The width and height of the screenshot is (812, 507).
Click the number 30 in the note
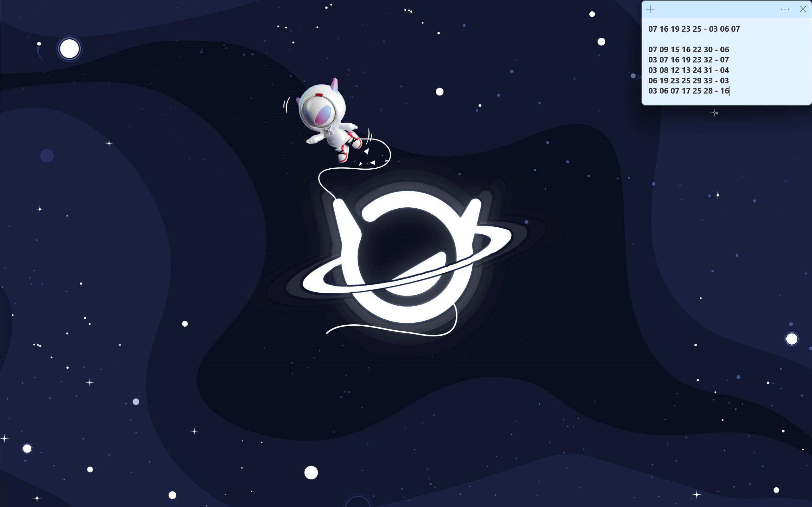708,50
